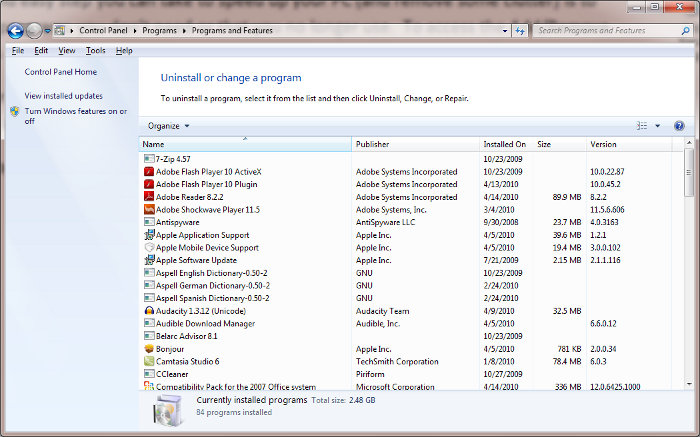Open View installed updates link
700x437 pixels.
[63, 96]
